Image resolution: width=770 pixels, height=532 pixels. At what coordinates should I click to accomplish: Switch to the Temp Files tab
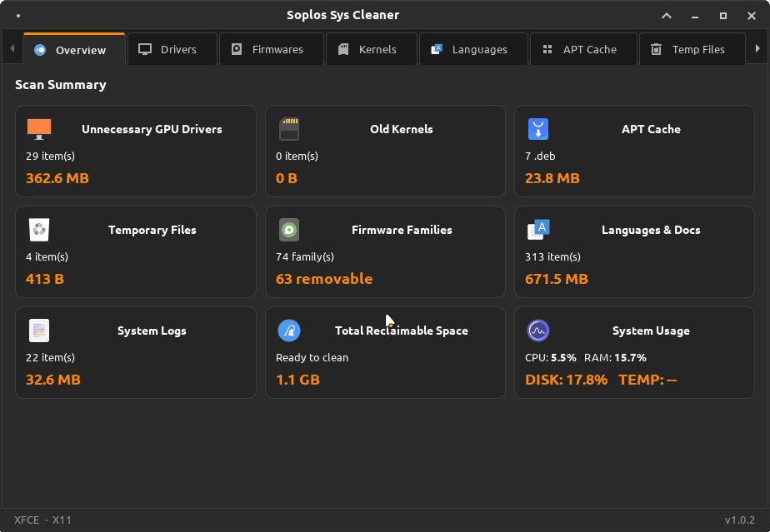click(692, 49)
